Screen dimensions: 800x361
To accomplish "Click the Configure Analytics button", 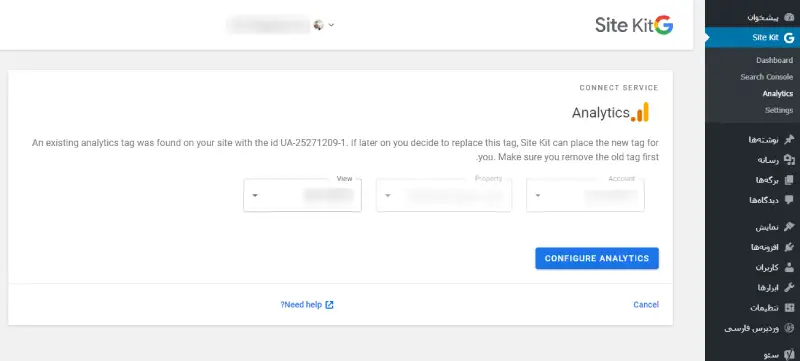I will pyautogui.click(x=597, y=259).
